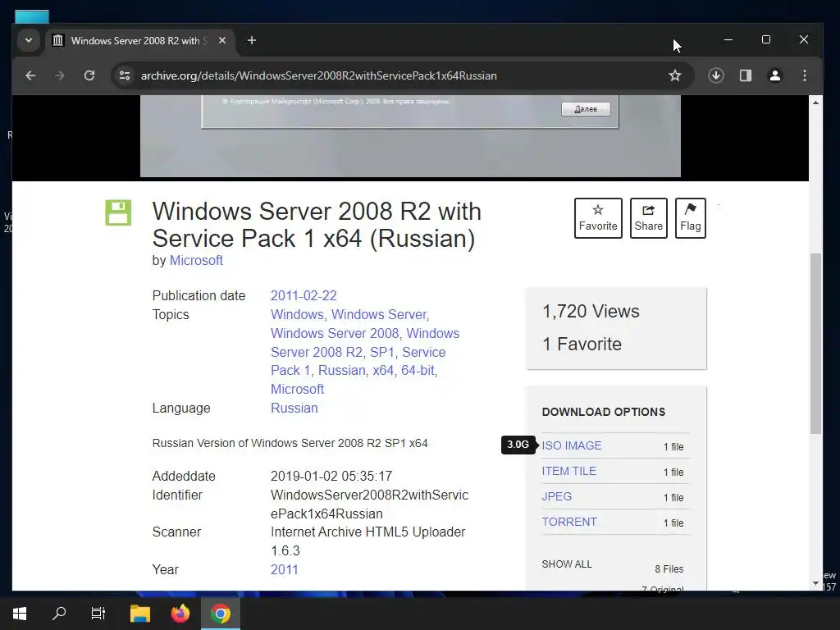Open the 64-bit topic link
This screenshot has width=840, height=630.
pos(418,370)
